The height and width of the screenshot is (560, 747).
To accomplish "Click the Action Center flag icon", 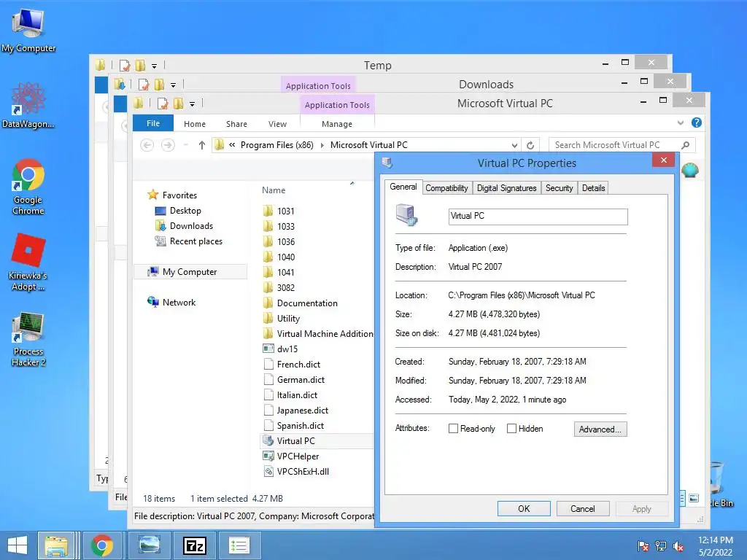I will coord(643,545).
